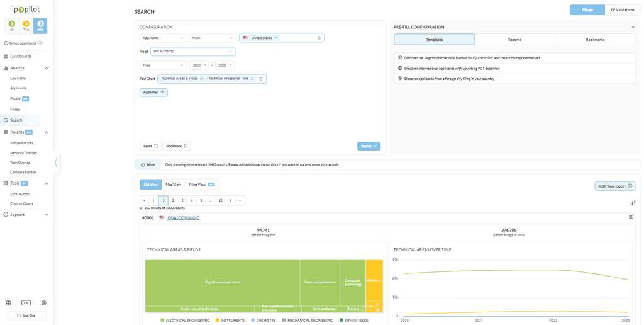The width and height of the screenshot is (644, 325).
Task: Delete country filter with trash icon
Action: tap(319, 38)
